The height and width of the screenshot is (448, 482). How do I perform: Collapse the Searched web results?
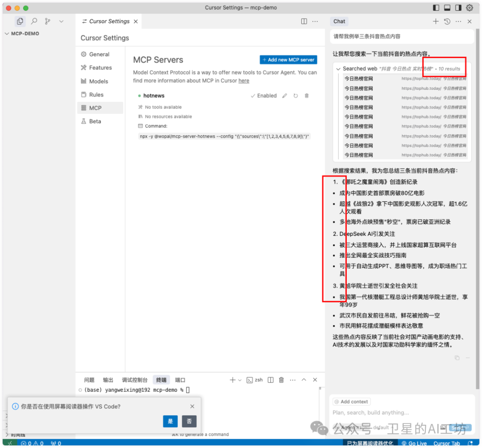pos(338,69)
